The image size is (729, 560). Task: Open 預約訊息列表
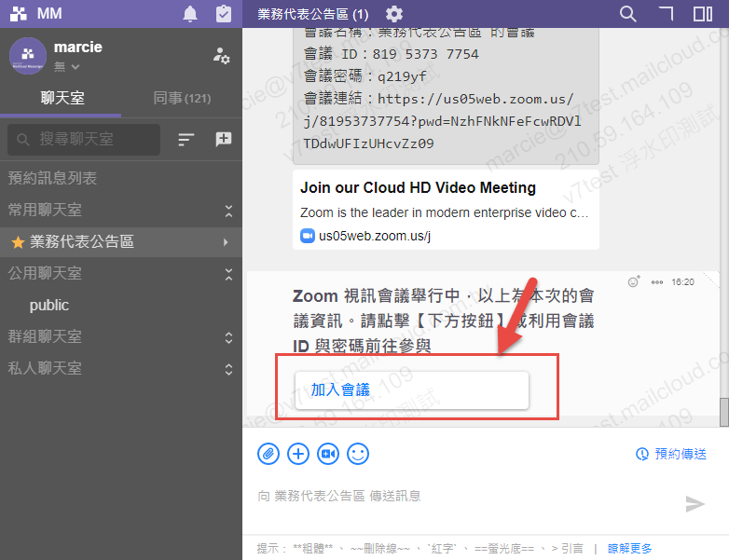click(52, 178)
